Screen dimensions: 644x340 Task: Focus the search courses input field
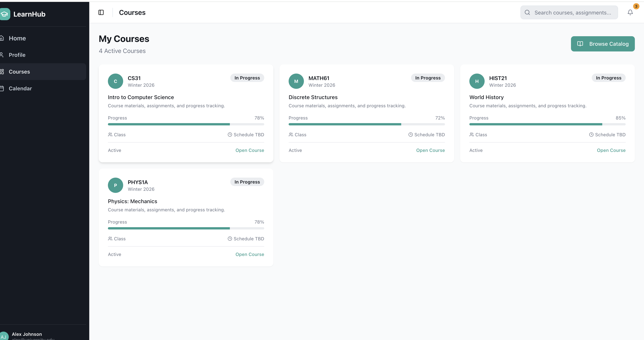573,13
